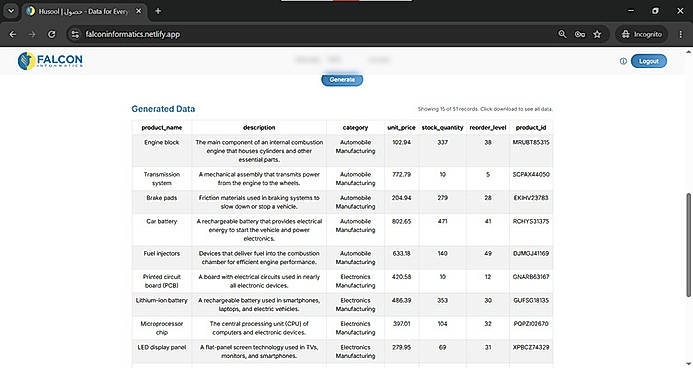The width and height of the screenshot is (693, 368).
Task: Click product id EKIHV23783
Action: click(x=531, y=198)
